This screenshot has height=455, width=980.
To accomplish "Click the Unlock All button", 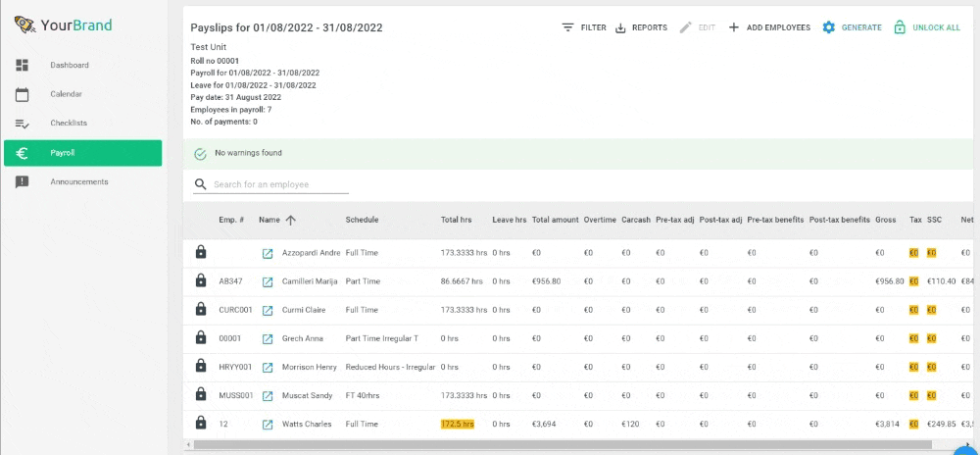I will tap(927, 27).
